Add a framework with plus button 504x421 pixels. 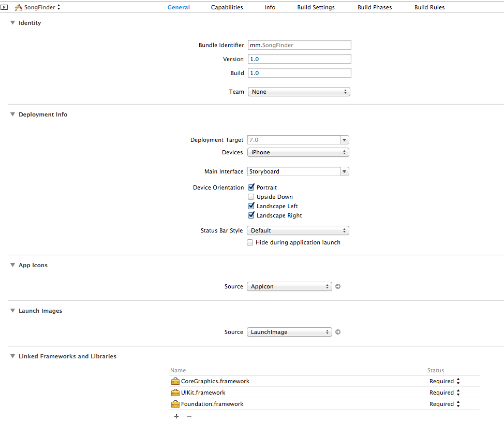click(176, 416)
